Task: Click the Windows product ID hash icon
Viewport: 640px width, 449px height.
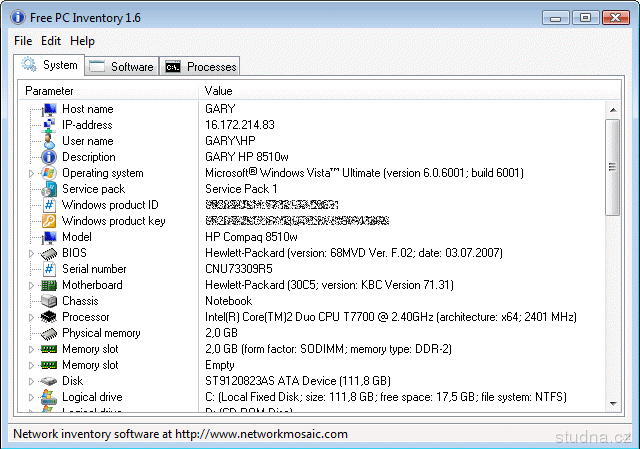Action: [49, 205]
